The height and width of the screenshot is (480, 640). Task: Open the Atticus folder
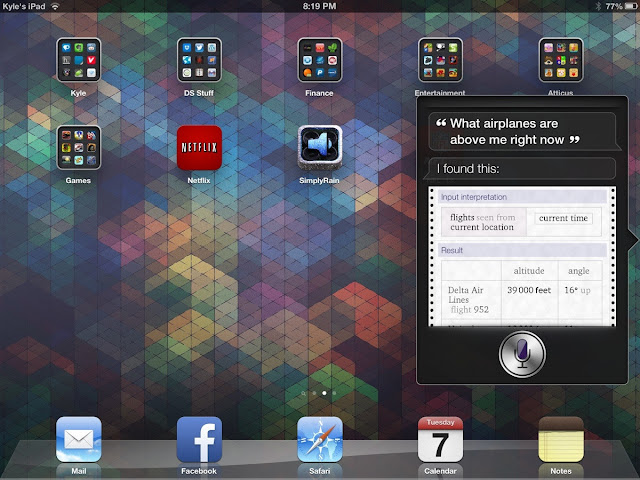pyautogui.click(x=561, y=60)
